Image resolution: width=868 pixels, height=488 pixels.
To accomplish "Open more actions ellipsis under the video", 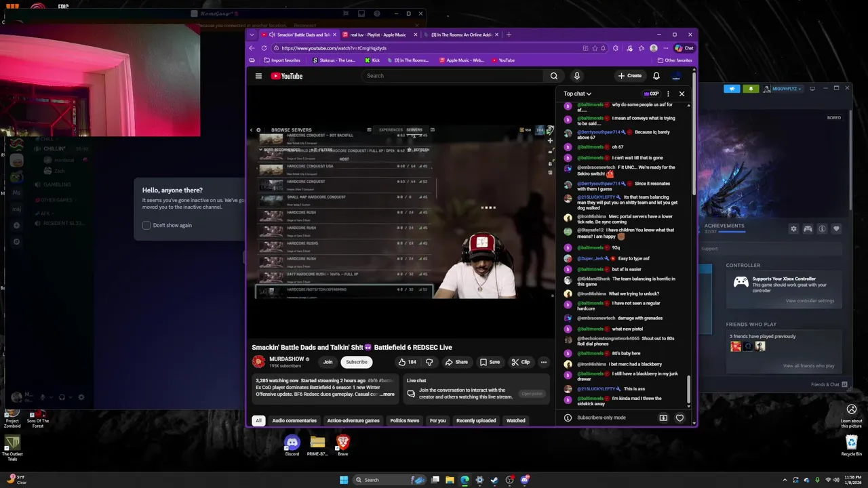I will 543,362.
